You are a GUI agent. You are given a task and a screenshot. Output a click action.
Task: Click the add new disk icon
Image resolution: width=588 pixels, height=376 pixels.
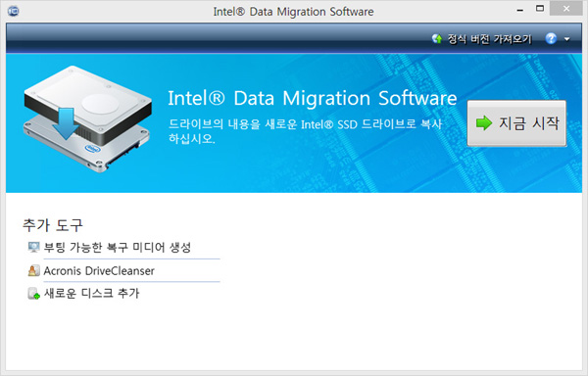(x=33, y=294)
